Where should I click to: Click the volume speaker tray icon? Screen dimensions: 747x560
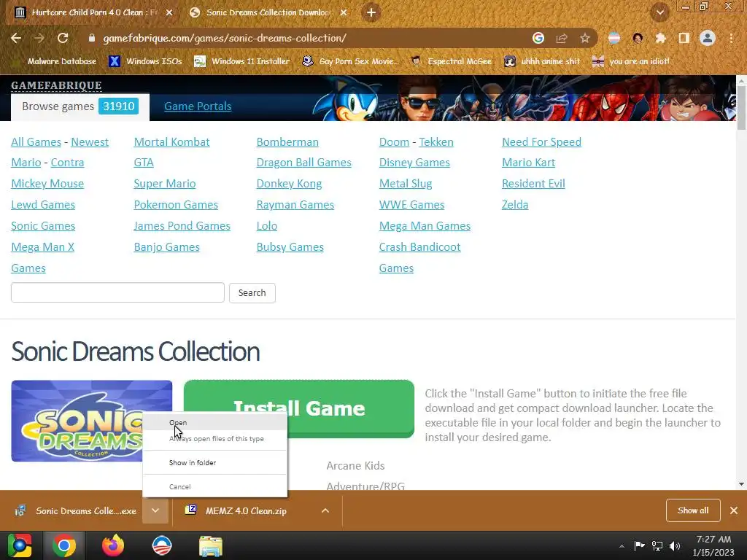675,545
